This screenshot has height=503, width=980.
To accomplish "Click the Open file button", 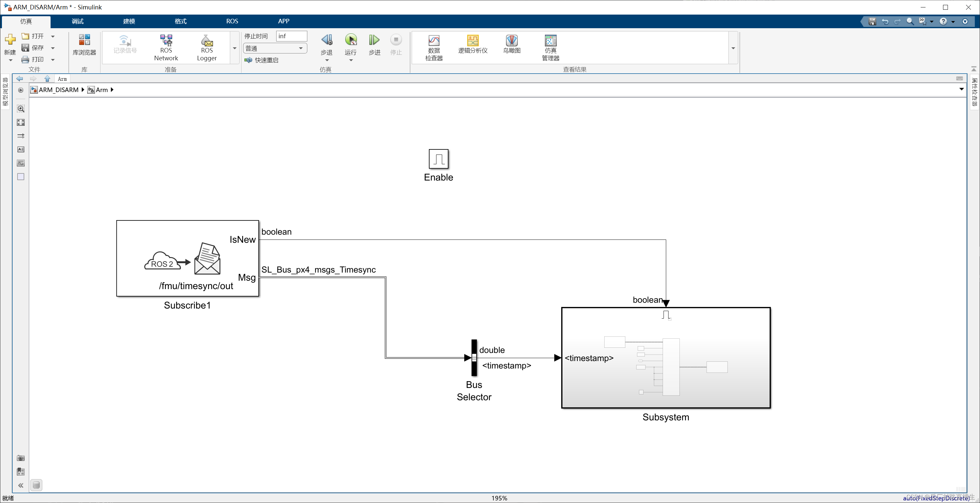I will 33,36.
